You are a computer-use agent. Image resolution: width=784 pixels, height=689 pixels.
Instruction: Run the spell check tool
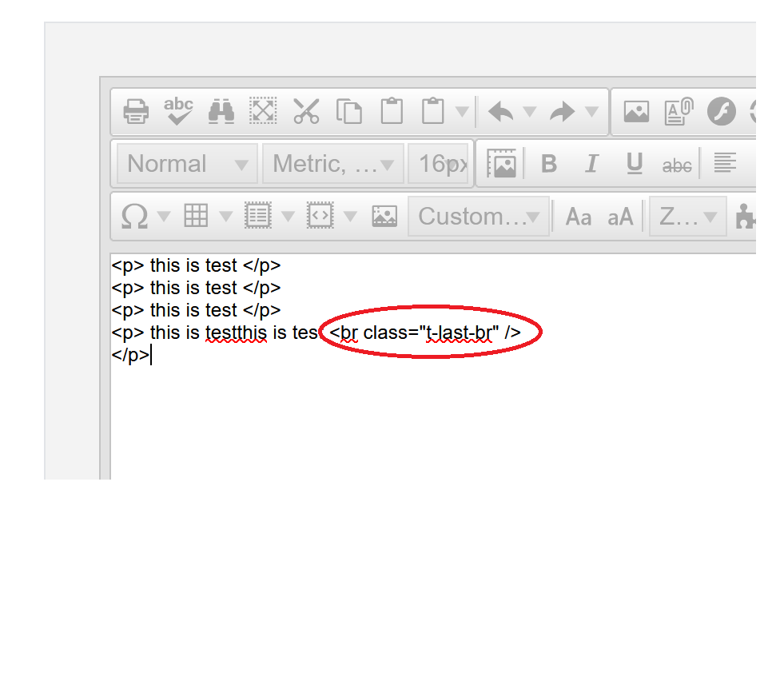click(x=178, y=111)
